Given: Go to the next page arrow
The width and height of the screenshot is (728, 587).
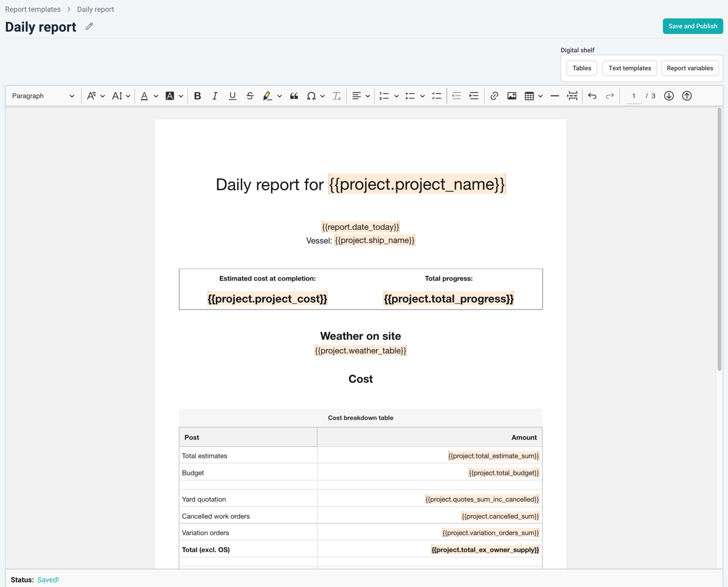Looking at the screenshot, I should (x=669, y=96).
